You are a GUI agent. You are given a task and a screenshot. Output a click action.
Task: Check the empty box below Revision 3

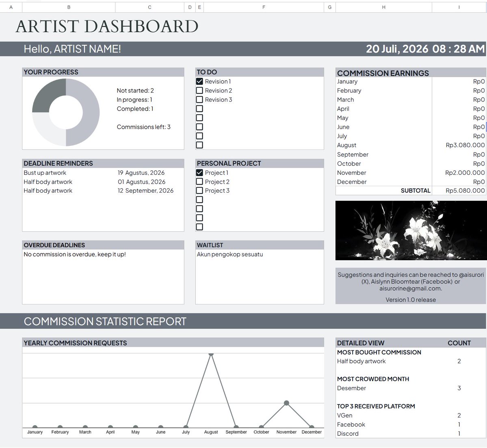tap(199, 109)
